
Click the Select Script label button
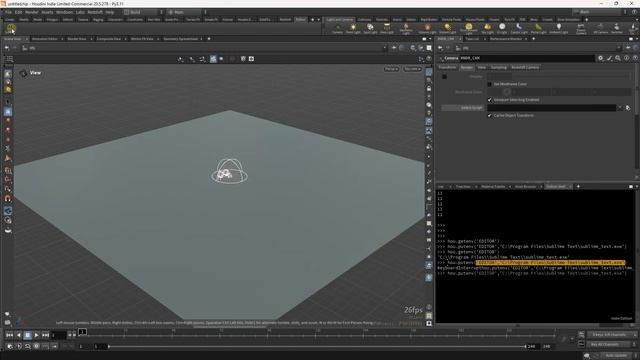point(462,108)
